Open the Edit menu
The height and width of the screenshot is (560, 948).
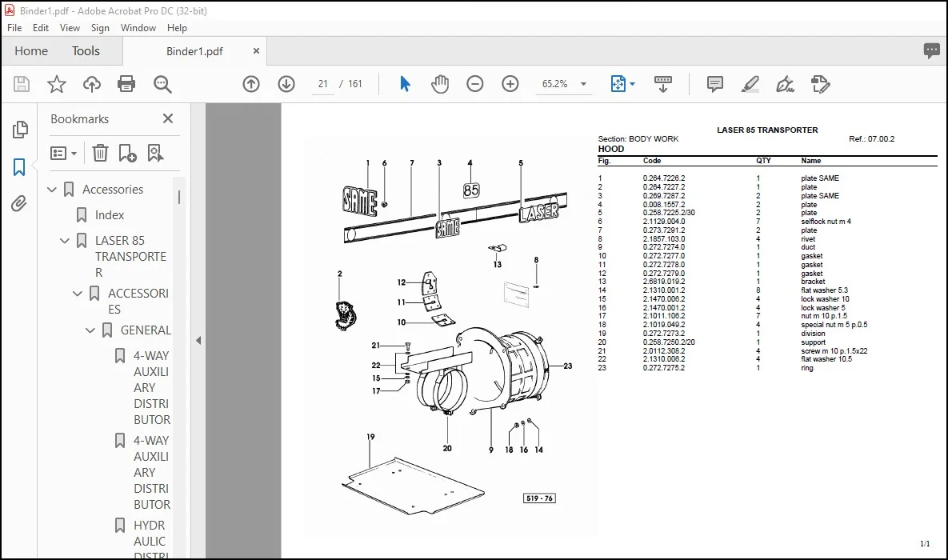(x=41, y=28)
